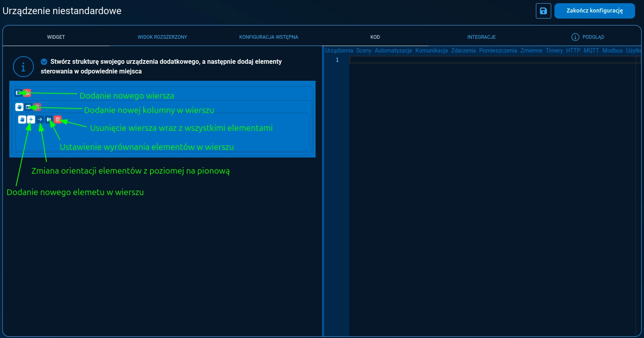Click the add new column icon
Image resolution: width=644 pixels, height=338 pixels.
(28, 107)
